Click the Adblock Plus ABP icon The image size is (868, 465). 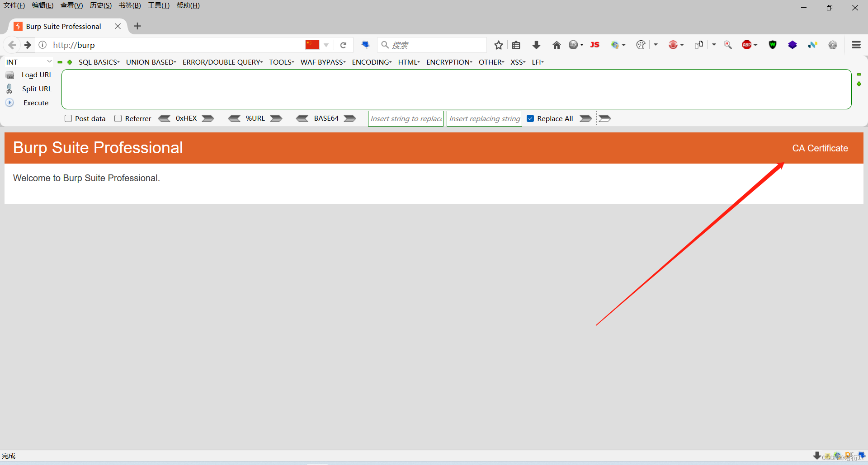pyautogui.click(x=747, y=45)
